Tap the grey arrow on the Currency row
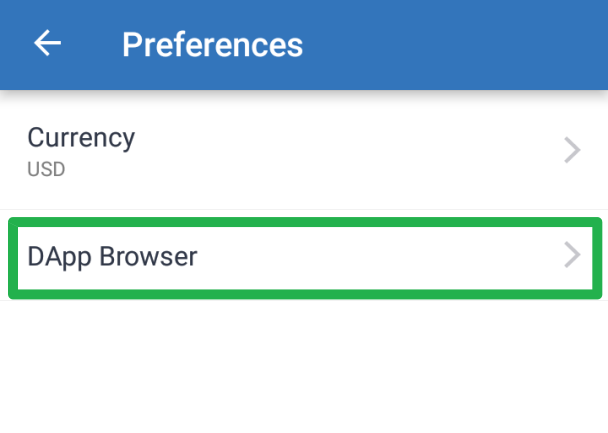The height and width of the screenshot is (433, 608). (x=572, y=150)
